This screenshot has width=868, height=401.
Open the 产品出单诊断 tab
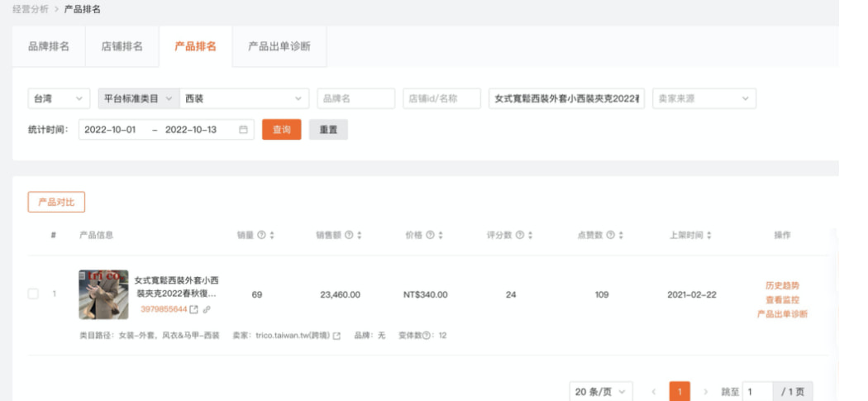click(279, 46)
